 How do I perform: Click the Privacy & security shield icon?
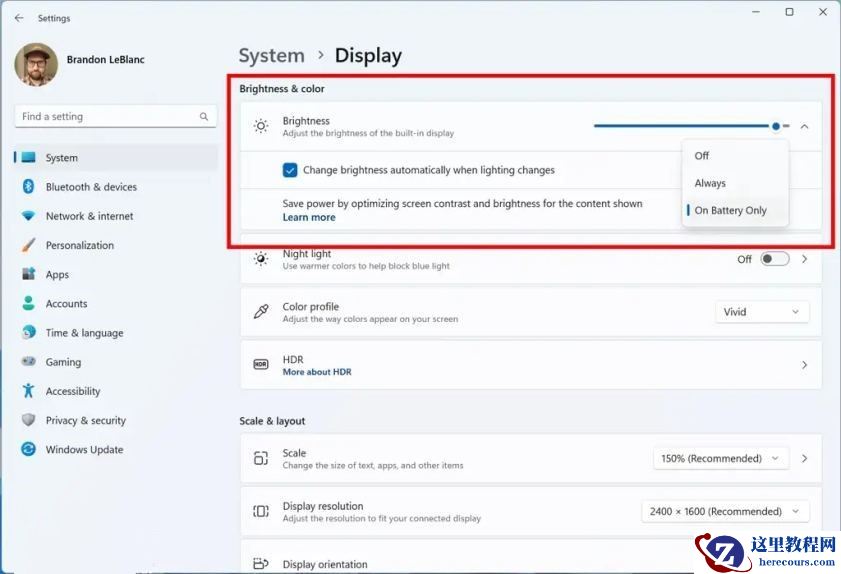[28, 420]
